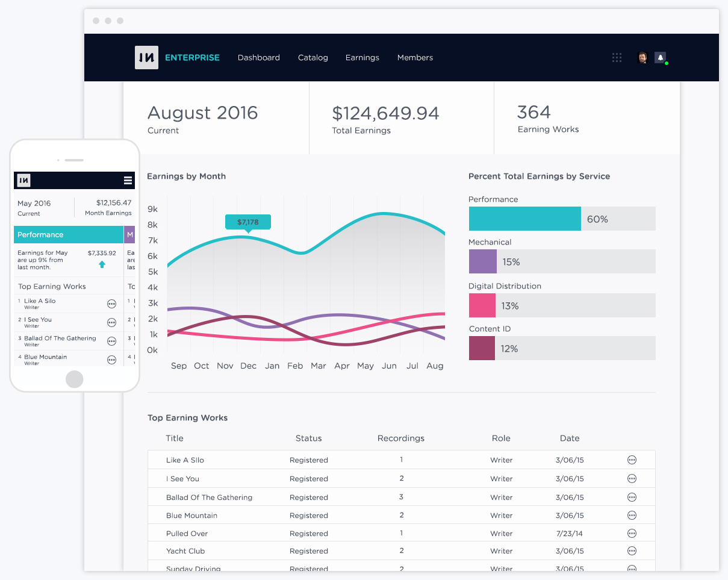The height and width of the screenshot is (580, 728).
Task: Click the pink Digital Distribution bar
Action: [x=482, y=306]
